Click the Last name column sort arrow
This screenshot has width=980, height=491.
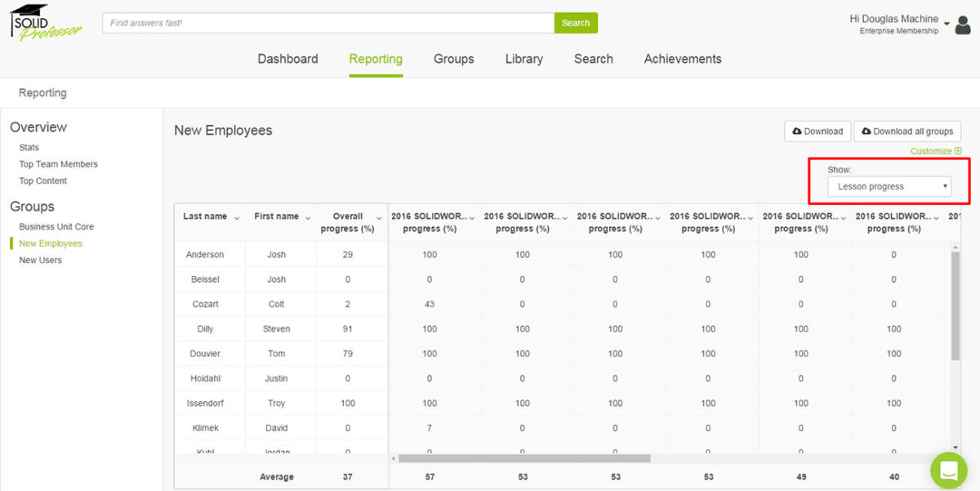(x=236, y=216)
